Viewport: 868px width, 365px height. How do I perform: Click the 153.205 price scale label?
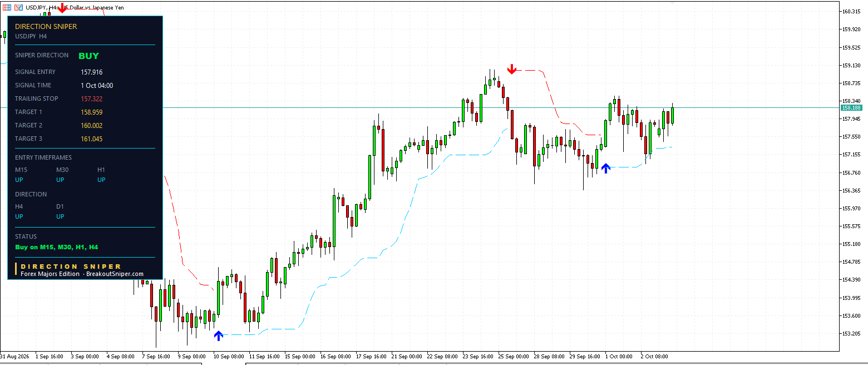click(851, 333)
